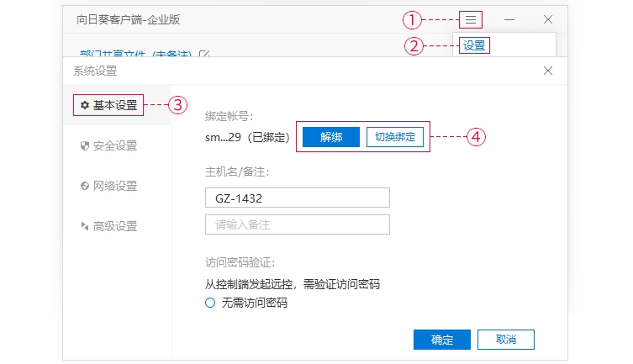Click the 切换绑定 button
Image resolution: width=633 pixels, height=364 pixels.
tap(395, 137)
